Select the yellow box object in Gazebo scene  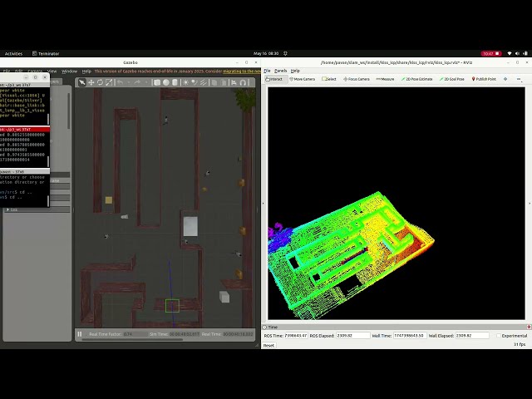click(x=109, y=199)
